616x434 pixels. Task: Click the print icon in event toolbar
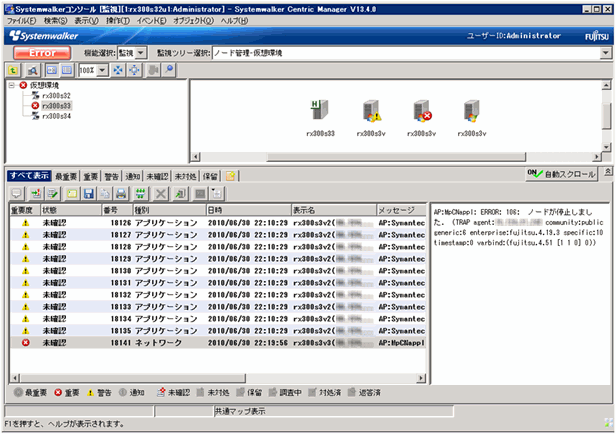click(120, 193)
